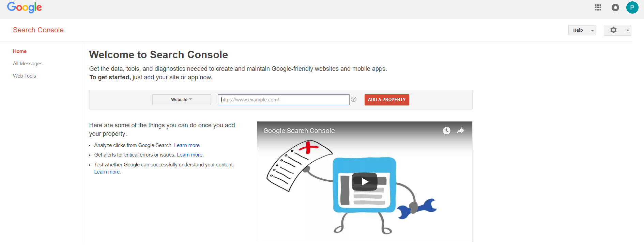Click the question mark help icon beside URL field

click(x=354, y=99)
